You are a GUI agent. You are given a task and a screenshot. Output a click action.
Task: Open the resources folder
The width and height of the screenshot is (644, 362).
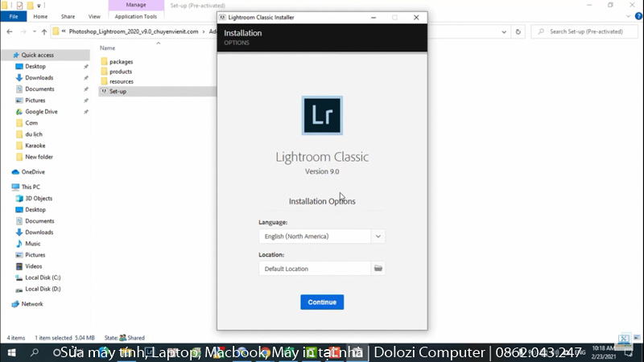tap(121, 81)
